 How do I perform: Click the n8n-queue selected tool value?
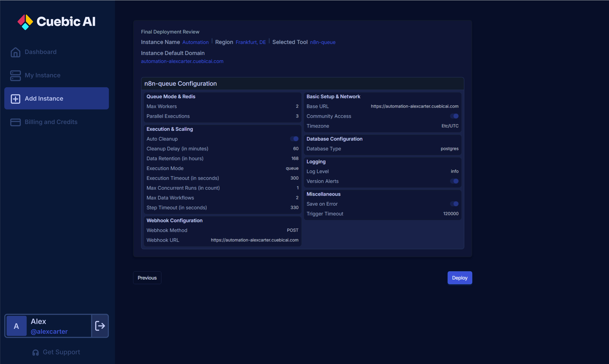point(323,42)
